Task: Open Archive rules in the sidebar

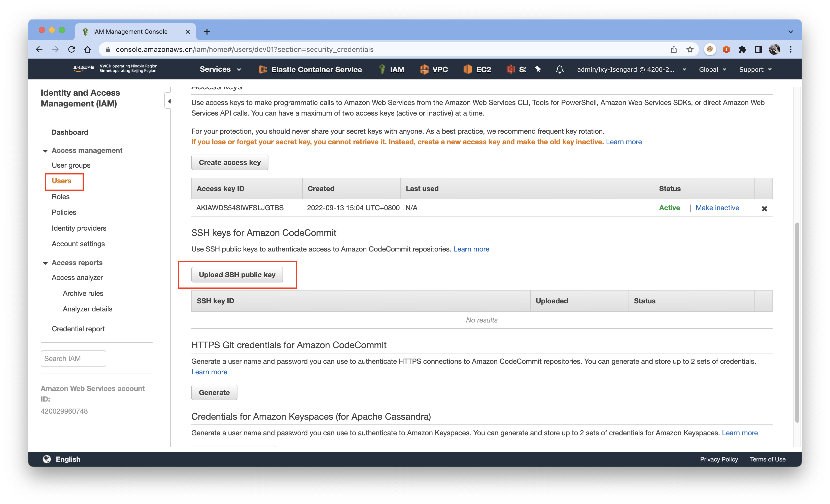Action: (83, 293)
